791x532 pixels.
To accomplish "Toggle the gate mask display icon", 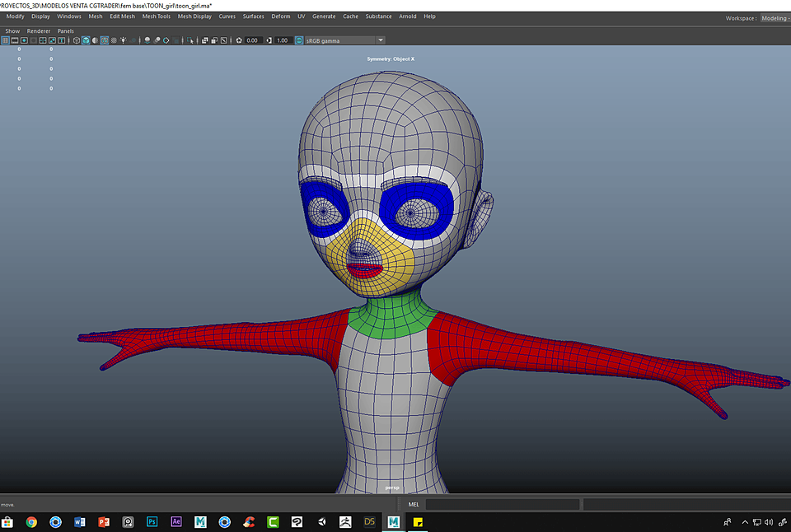I will click(222, 40).
